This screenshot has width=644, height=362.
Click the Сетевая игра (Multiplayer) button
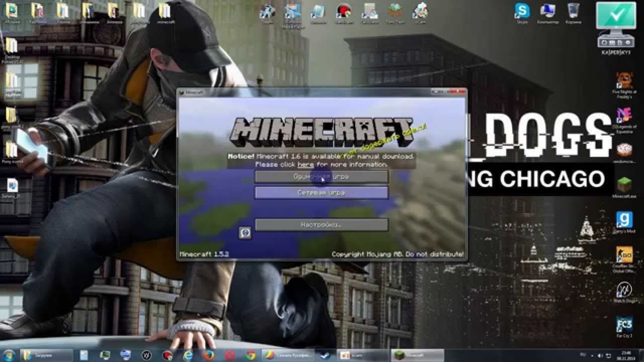(x=321, y=193)
